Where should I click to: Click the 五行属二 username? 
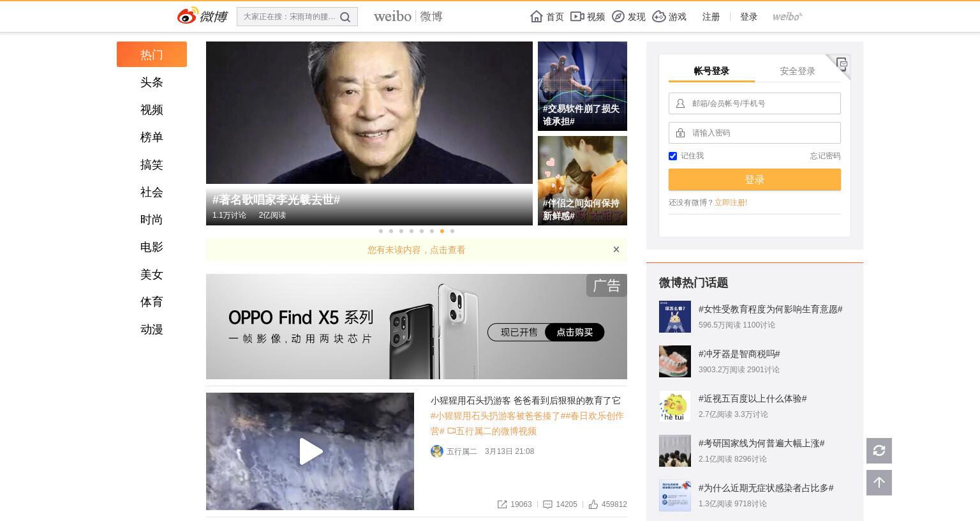(x=462, y=451)
